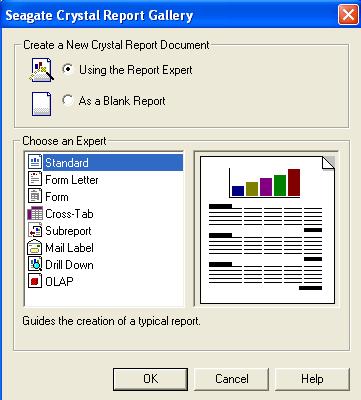
Task: Close the Seagate Crystal Report Gallery window
Action: point(348,15)
